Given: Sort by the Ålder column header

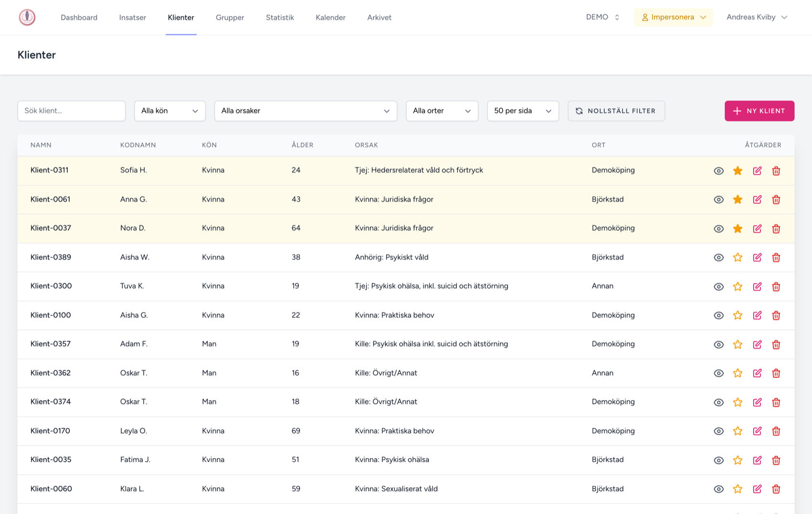Looking at the screenshot, I should click(302, 145).
